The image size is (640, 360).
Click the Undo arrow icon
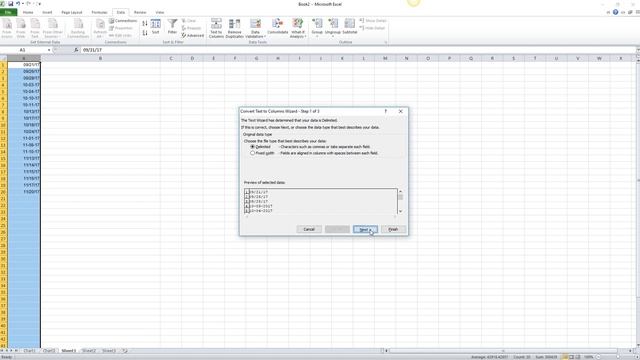18,4
